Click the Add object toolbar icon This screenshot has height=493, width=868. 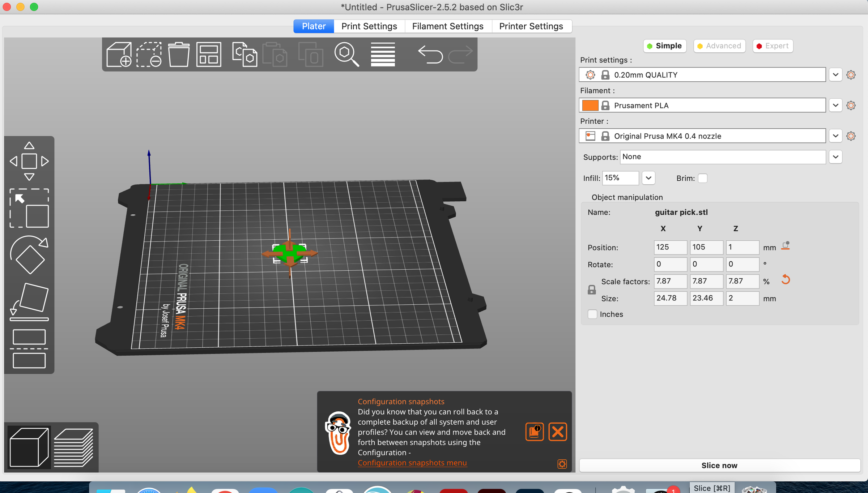(119, 55)
